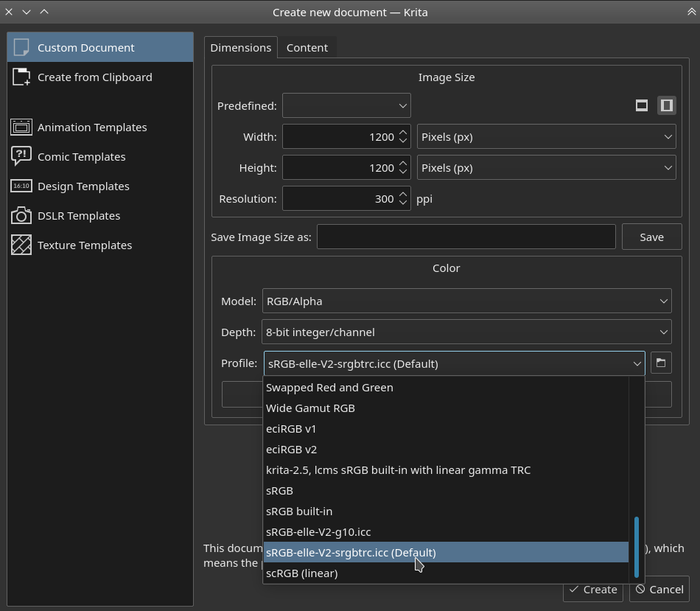Expand the color Model dropdown
This screenshot has height=611, width=700.
click(x=466, y=301)
